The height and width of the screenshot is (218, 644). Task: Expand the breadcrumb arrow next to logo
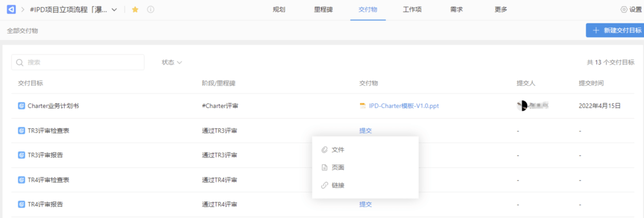(x=23, y=10)
